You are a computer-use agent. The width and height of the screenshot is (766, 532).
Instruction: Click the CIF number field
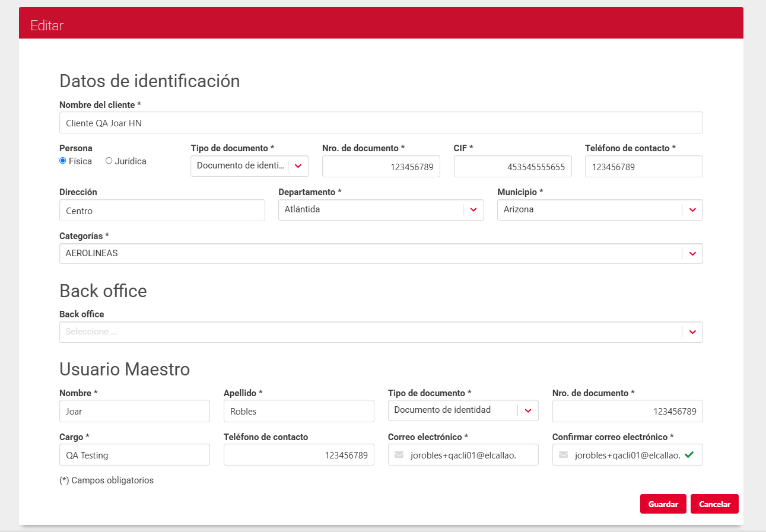[x=513, y=167]
